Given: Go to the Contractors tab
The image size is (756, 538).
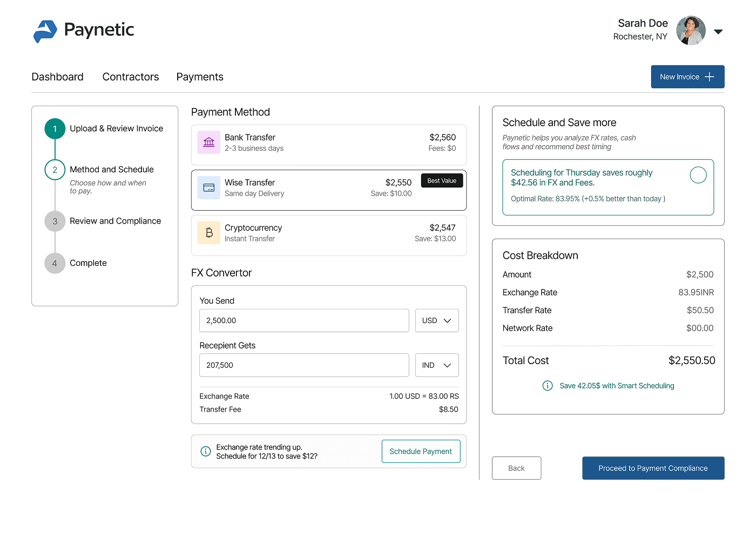Looking at the screenshot, I should pos(131,77).
